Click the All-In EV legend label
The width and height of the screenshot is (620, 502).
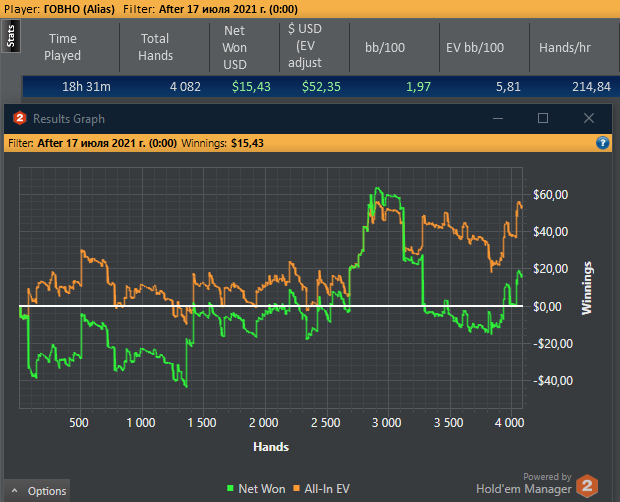coord(327,489)
